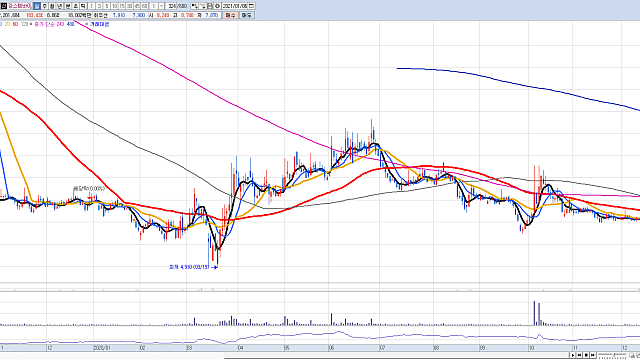Switch to weekly (주) chart period
640x360 pixels.
(x=44, y=6)
